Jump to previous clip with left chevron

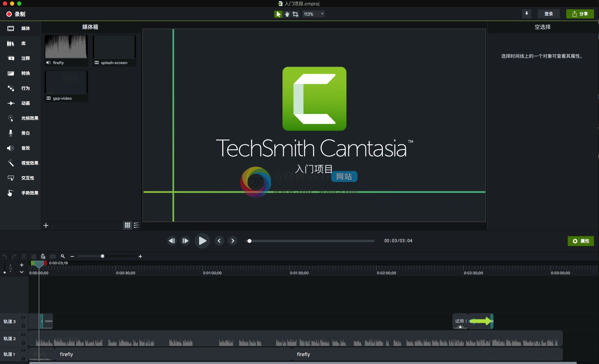point(219,241)
